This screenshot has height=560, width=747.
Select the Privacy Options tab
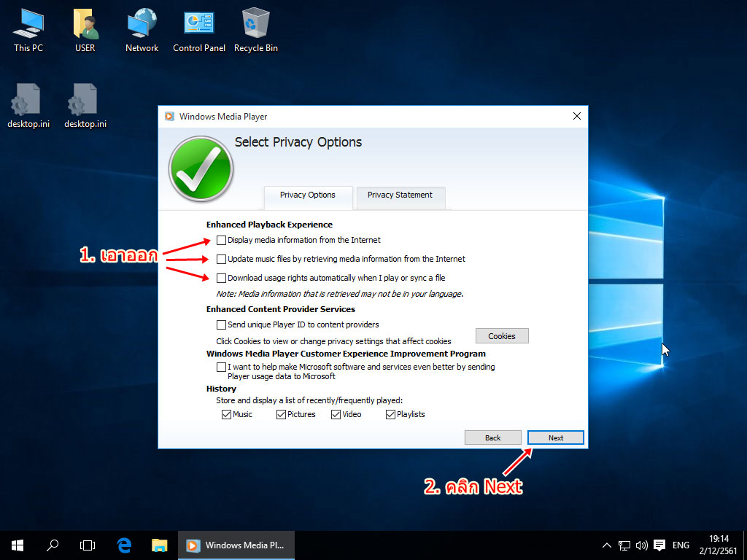tap(308, 195)
